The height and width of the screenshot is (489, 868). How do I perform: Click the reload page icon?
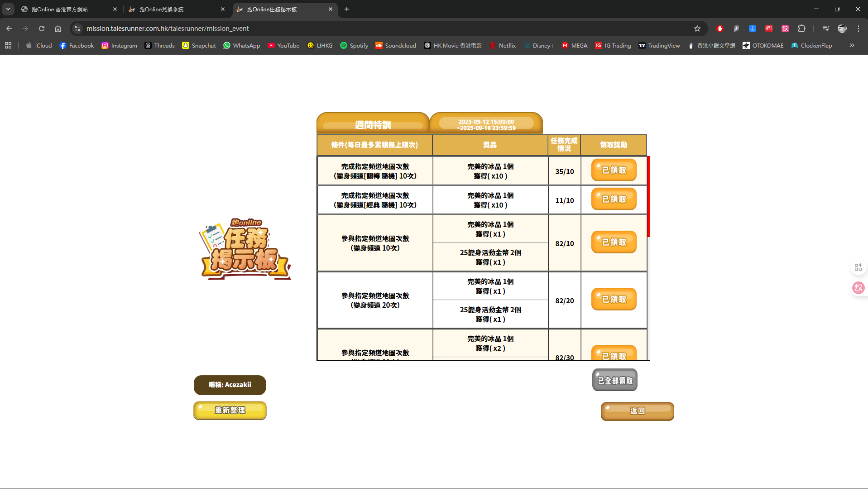tap(42, 29)
